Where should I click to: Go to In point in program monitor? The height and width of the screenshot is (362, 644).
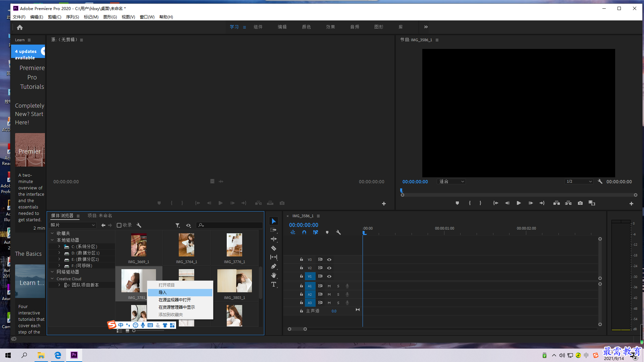(x=495, y=203)
